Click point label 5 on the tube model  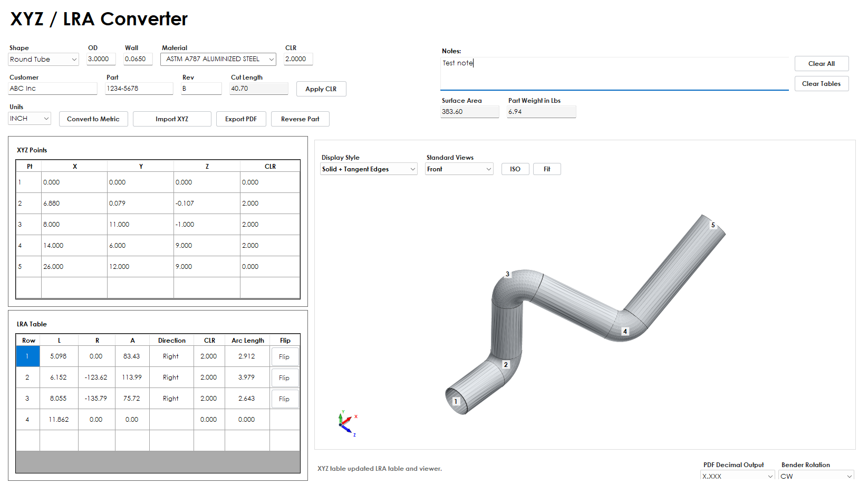click(713, 225)
